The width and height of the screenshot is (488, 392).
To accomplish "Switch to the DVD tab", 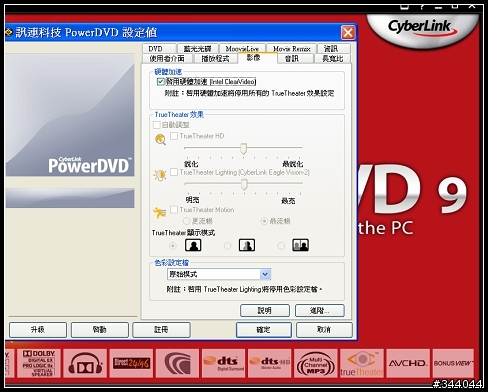I will (x=159, y=49).
